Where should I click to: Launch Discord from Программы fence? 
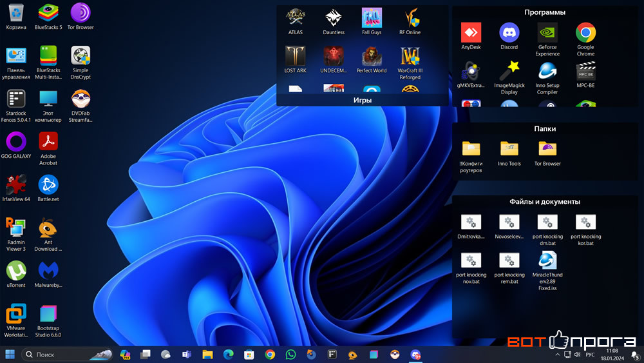point(509,37)
